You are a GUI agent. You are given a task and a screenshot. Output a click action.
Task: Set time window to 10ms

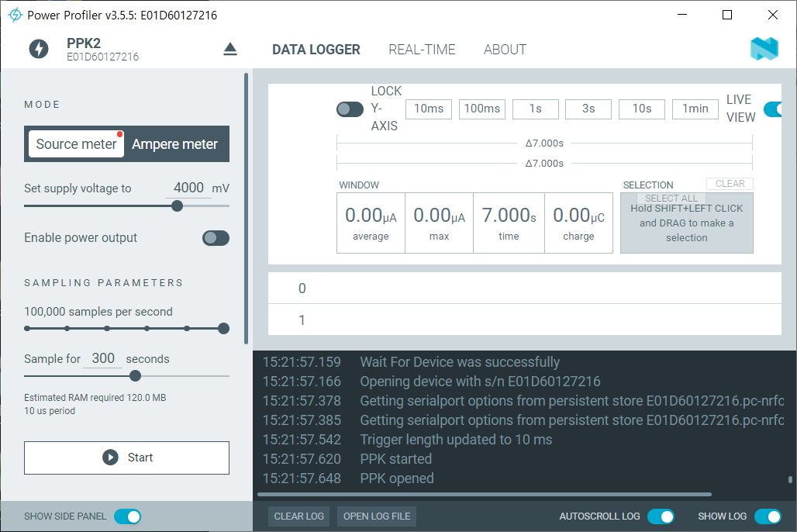pyautogui.click(x=429, y=109)
